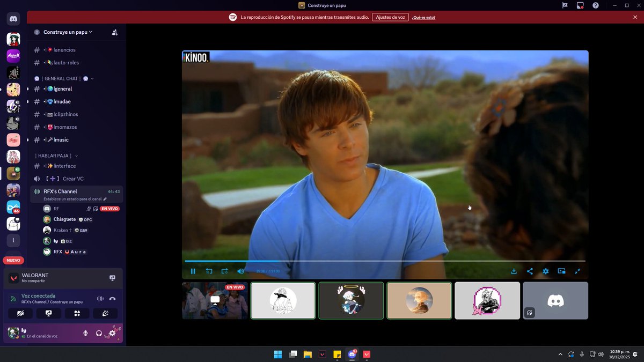Collapse the HABLAR PAJA category
Image resolution: width=644 pixels, height=362 pixels.
coord(56,156)
